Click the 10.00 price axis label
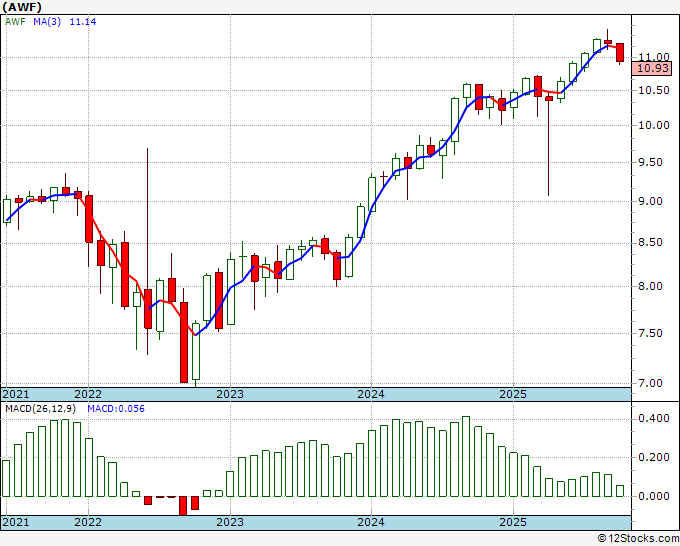 pyautogui.click(x=654, y=125)
